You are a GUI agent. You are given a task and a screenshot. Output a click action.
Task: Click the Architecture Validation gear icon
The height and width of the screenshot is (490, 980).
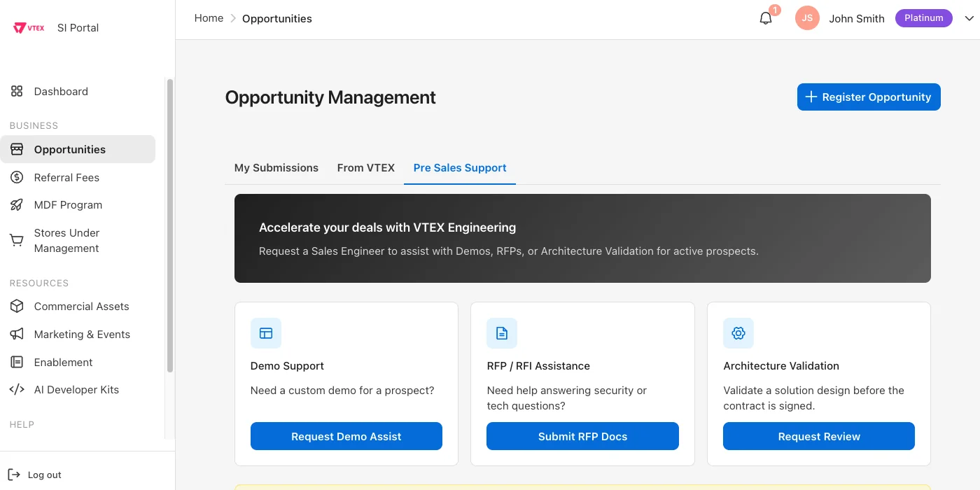tap(738, 333)
